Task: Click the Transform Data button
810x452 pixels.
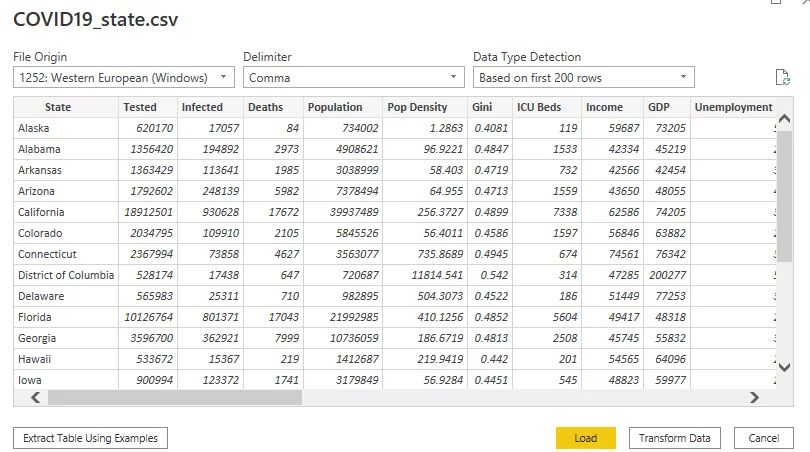Action: point(675,438)
